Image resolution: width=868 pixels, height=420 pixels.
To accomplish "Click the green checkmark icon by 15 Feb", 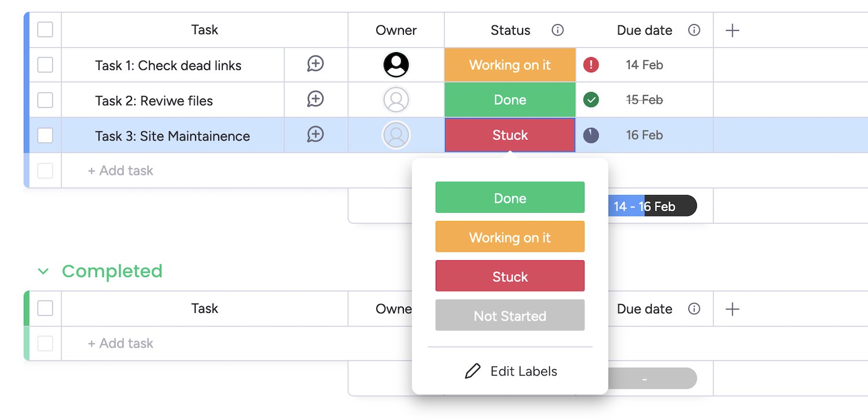I will coord(591,100).
